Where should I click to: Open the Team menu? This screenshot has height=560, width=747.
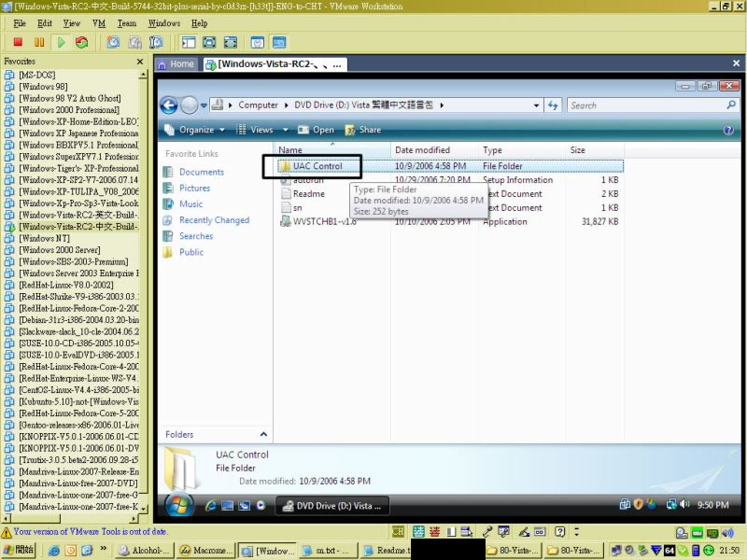pos(127,23)
